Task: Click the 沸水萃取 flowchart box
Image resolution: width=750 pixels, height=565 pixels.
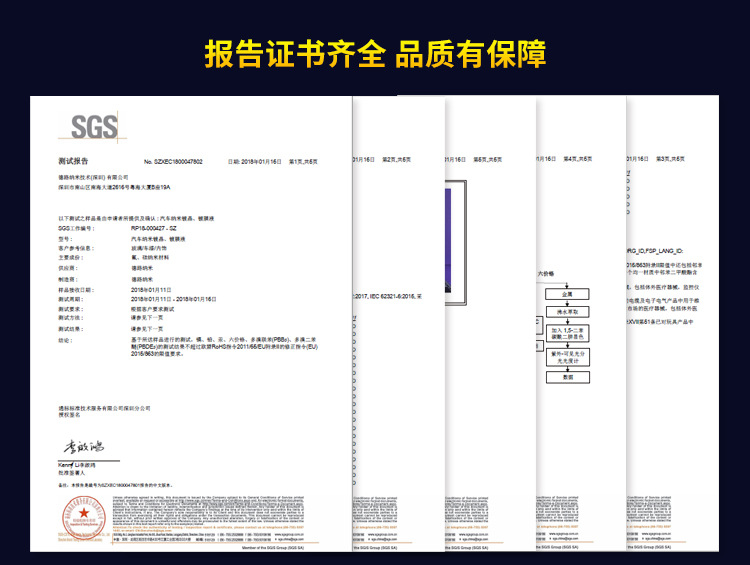Action: (x=567, y=312)
